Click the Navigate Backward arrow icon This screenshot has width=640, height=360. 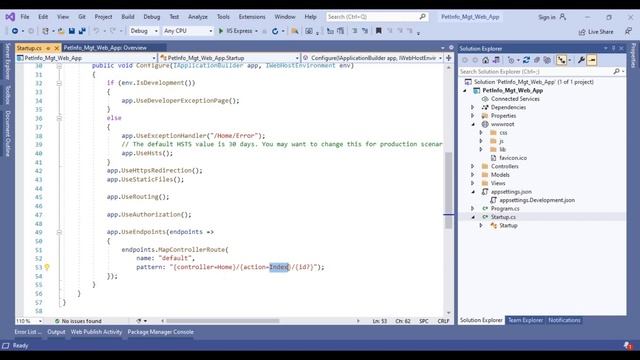click(x=15, y=31)
